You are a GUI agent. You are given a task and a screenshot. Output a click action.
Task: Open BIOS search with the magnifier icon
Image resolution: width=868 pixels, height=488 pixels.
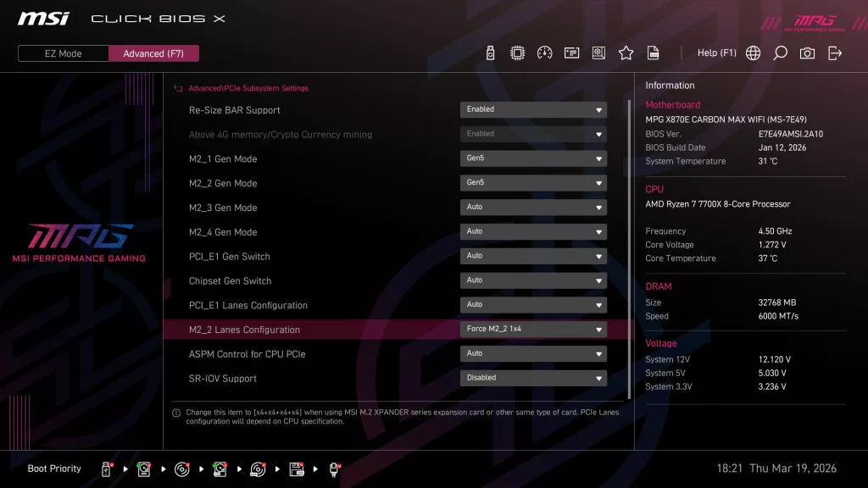[x=780, y=53]
